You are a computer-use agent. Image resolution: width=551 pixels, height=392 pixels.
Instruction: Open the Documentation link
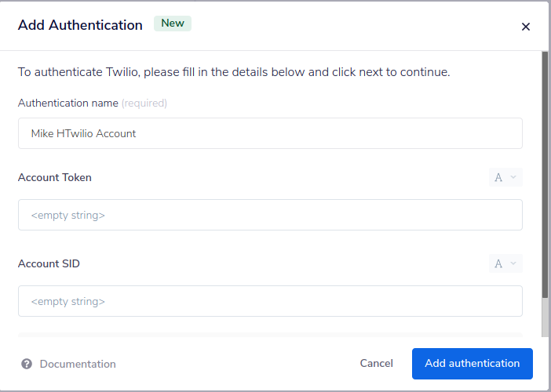tap(78, 364)
